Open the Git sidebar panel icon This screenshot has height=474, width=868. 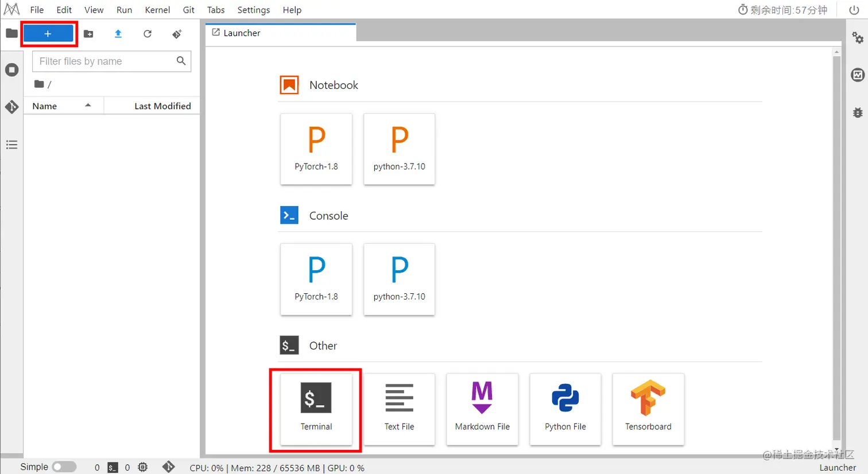tap(11, 107)
